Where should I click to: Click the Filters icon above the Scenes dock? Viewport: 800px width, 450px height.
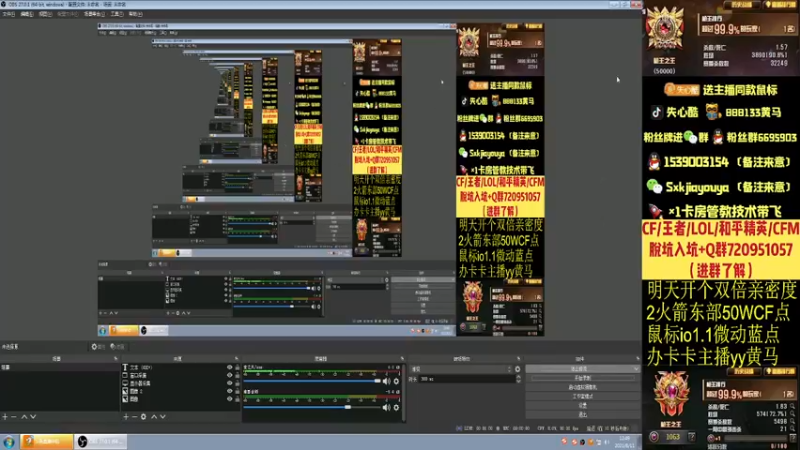[117, 347]
